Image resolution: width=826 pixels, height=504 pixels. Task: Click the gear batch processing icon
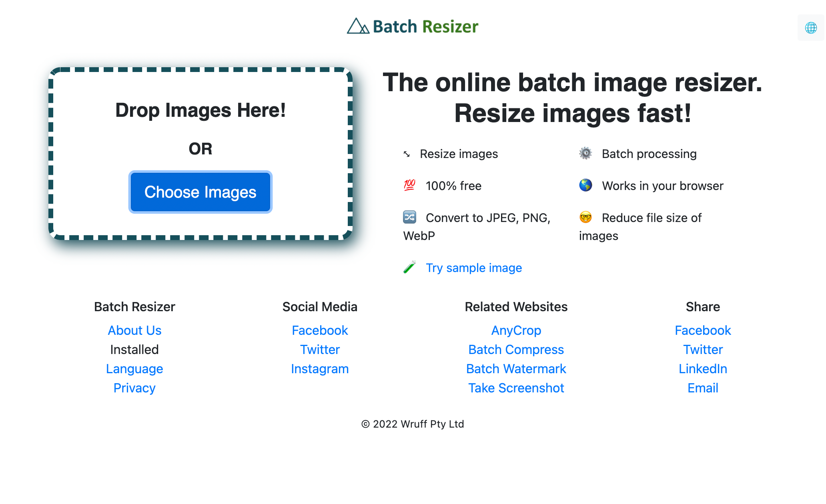coord(585,153)
